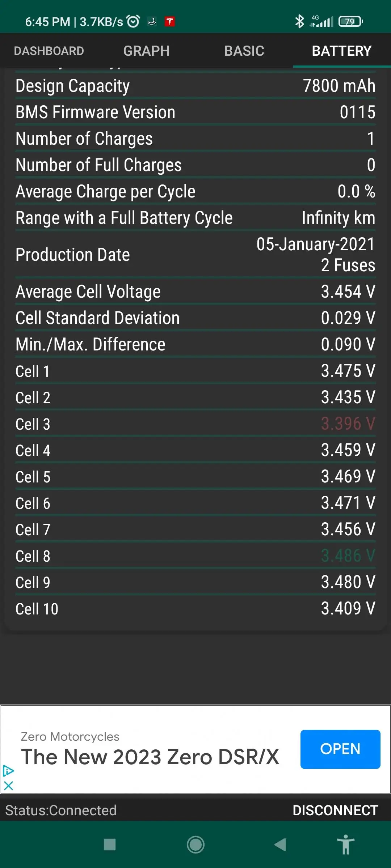Tap the alarm clock status icon
Viewport: 391px width, 868px height.
133,22
